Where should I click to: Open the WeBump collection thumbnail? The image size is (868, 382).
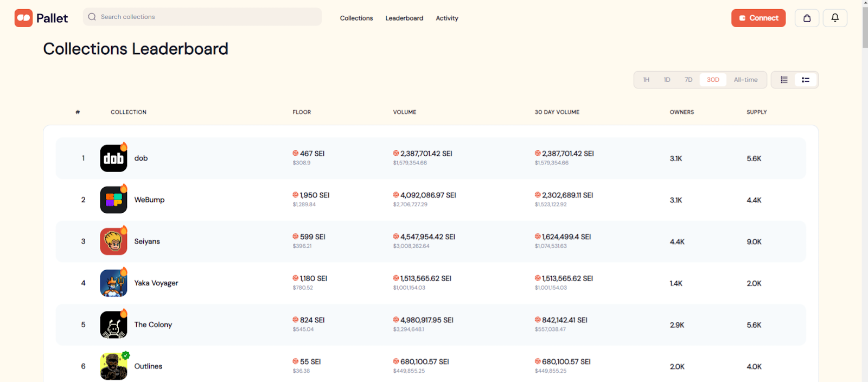[113, 200]
